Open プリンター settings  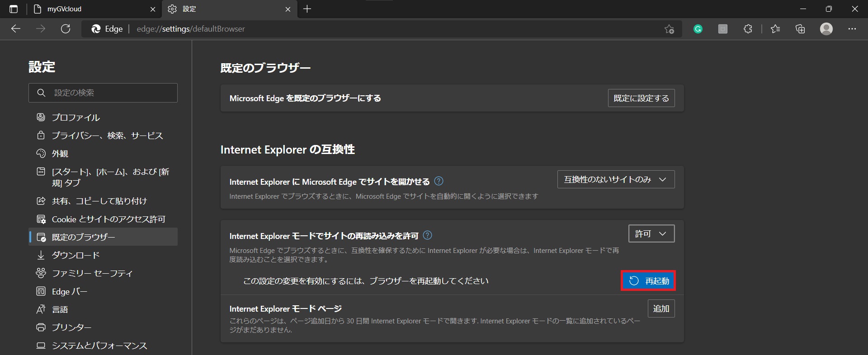(103, 327)
